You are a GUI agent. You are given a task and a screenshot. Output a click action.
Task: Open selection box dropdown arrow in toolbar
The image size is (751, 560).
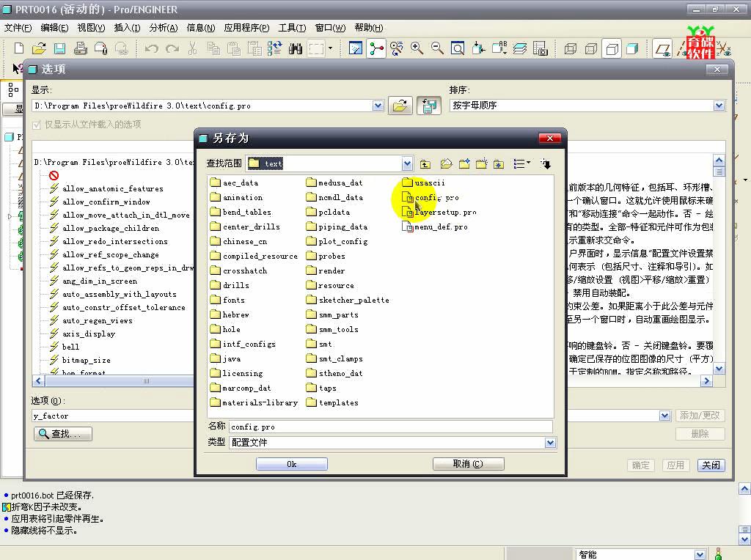(330, 48)
